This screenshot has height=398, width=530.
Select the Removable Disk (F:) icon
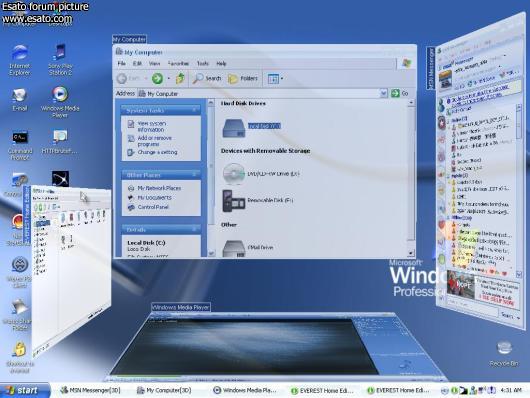point(233,201)
